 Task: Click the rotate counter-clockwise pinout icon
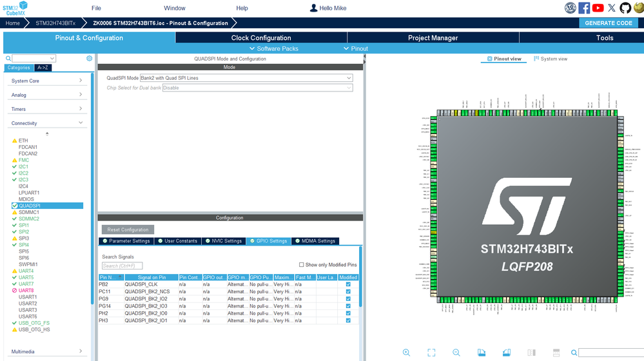coord(507,353)
